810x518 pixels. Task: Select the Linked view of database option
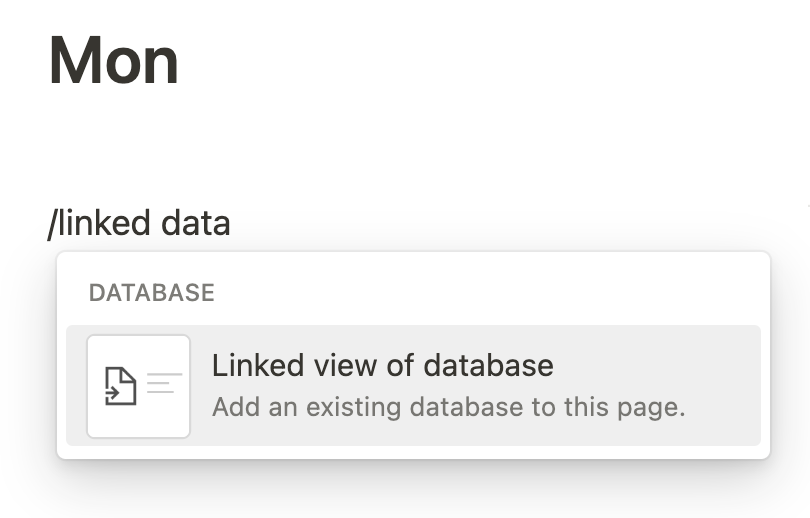click(x=413, y=386)
